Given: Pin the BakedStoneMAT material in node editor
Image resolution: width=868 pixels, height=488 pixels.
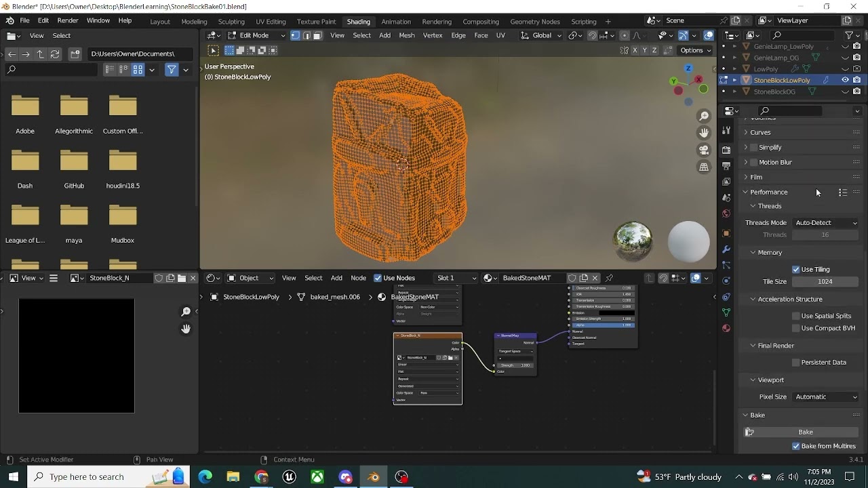Looking at the screenshot, I should pos(609,278).
